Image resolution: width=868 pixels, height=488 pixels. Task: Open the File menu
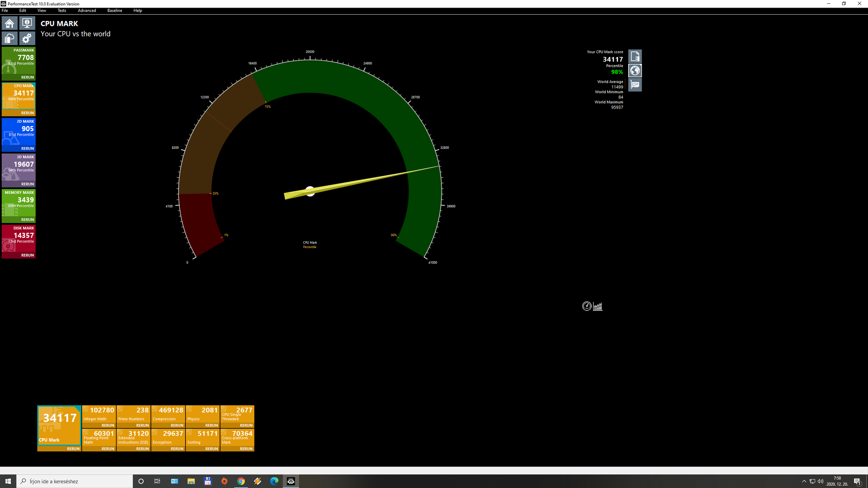pos(5,10)
